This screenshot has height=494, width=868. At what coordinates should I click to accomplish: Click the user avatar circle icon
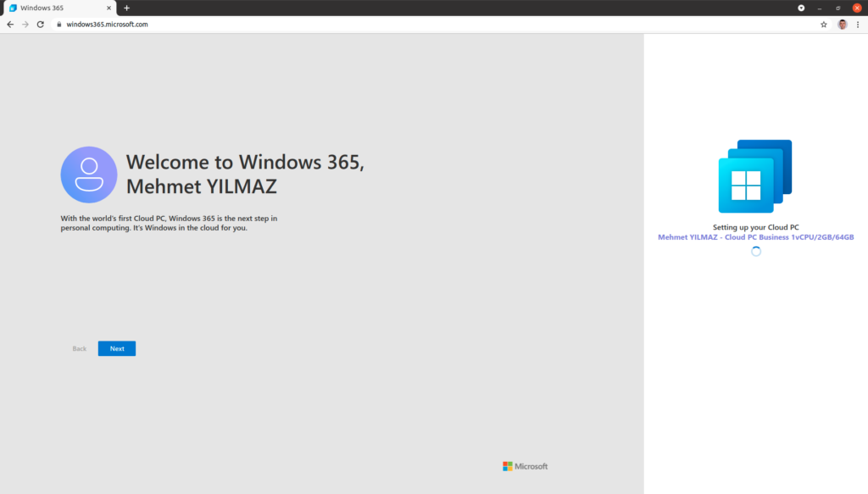pos(88,175)
